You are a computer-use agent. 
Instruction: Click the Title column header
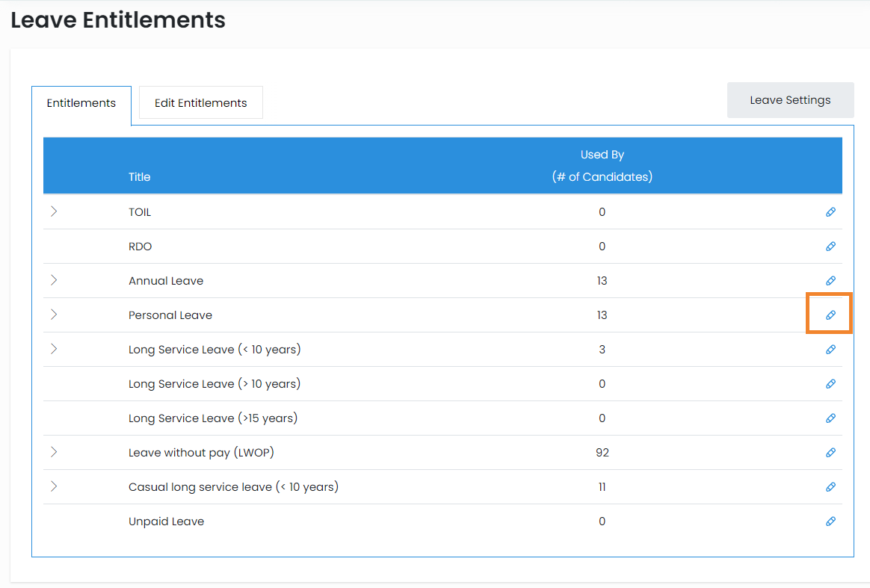139,177
